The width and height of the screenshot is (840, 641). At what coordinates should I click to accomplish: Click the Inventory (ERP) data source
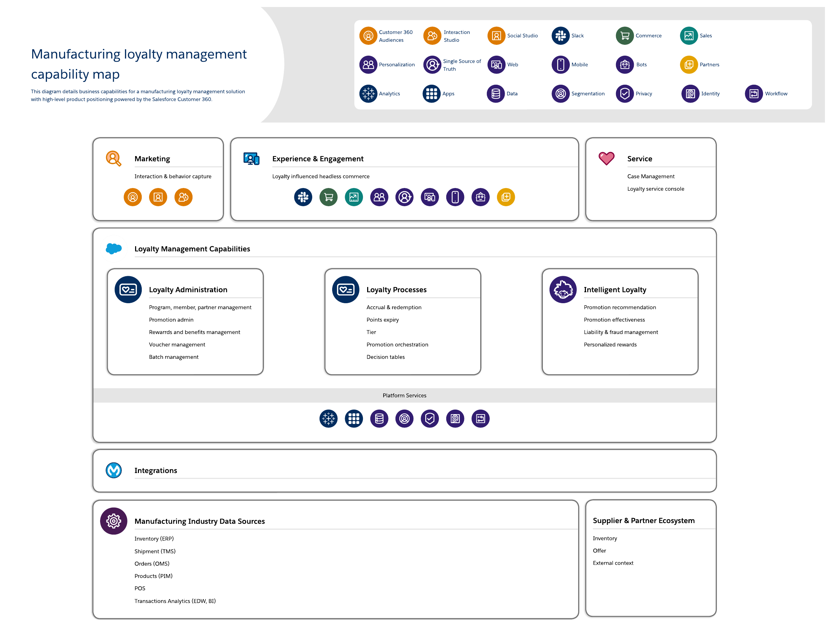point(154,538)
